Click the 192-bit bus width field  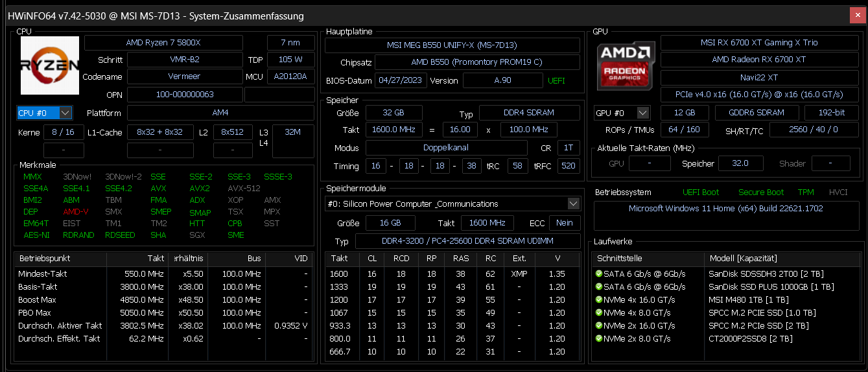pos(831,113)
